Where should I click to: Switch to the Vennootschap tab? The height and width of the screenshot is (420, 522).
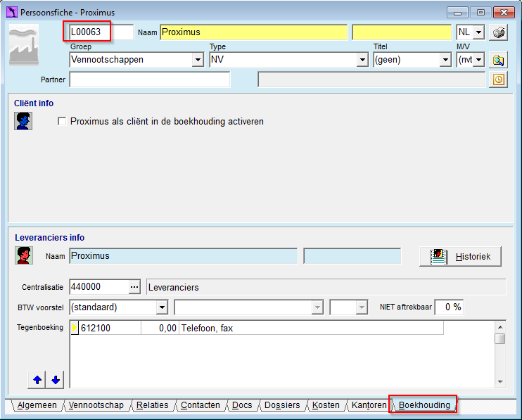[x=96, y=405]
